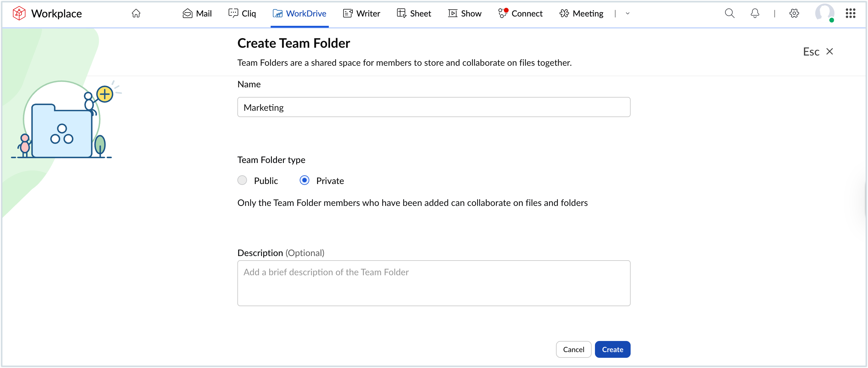The height and width of the screenshot is (368, 868).
Task: Open Cliq from the top navigation
Action: coord(242,14)
